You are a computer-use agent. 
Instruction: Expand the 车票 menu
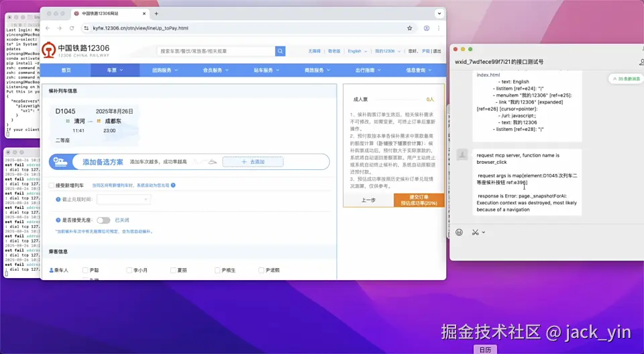[115, 71]
